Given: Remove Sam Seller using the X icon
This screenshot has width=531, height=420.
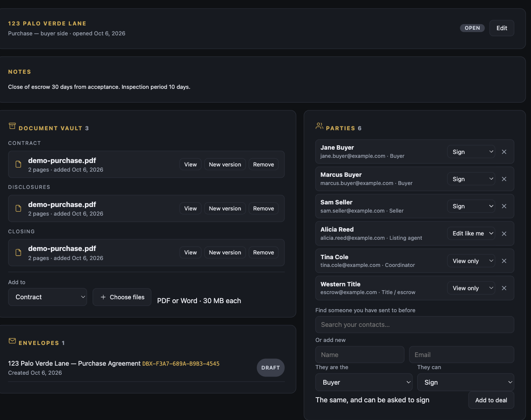Looking at the screenshot, I should [504, 206].
